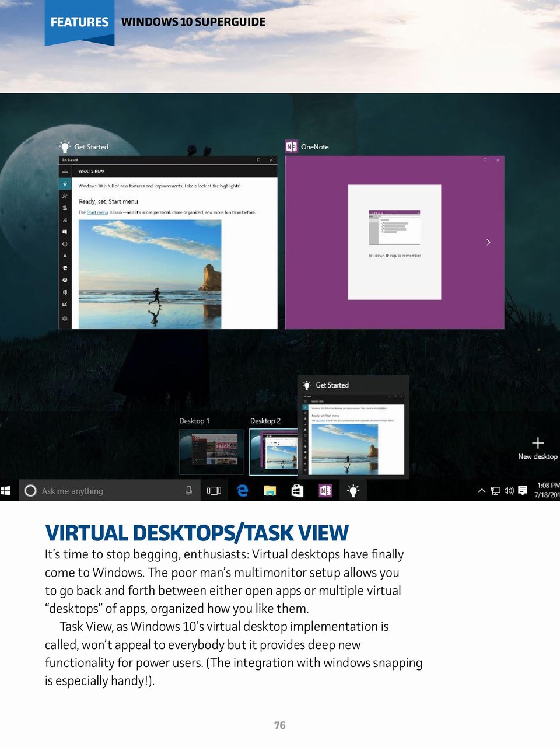Launch Microsoft Edge from the taskbar

(242, 491)
